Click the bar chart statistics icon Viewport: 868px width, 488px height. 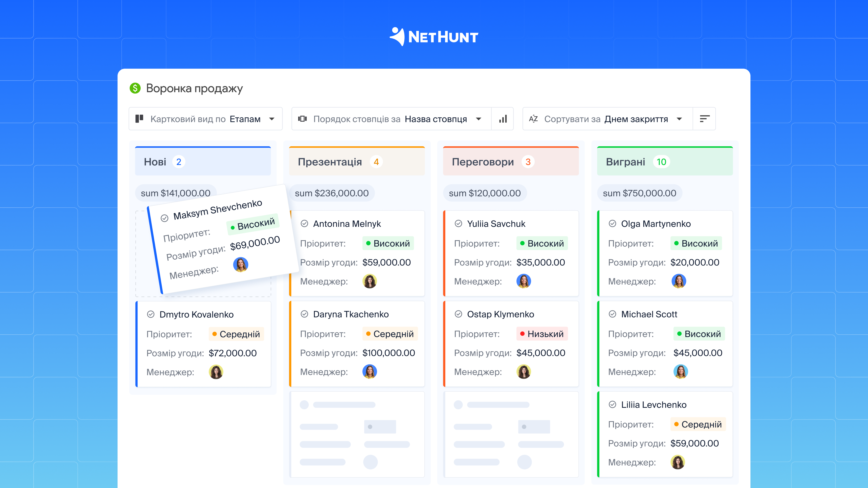coord(503,119)
